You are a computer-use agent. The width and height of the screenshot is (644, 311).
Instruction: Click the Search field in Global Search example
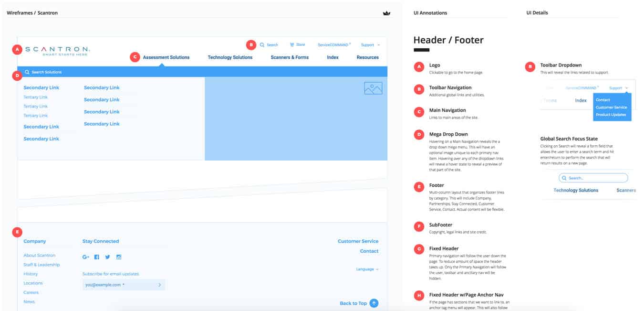pyautogui.click(x=593, y=178)
